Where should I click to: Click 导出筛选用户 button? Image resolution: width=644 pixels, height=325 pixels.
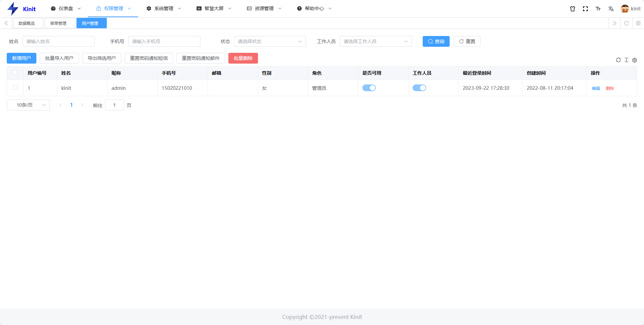tap(102, 58)
